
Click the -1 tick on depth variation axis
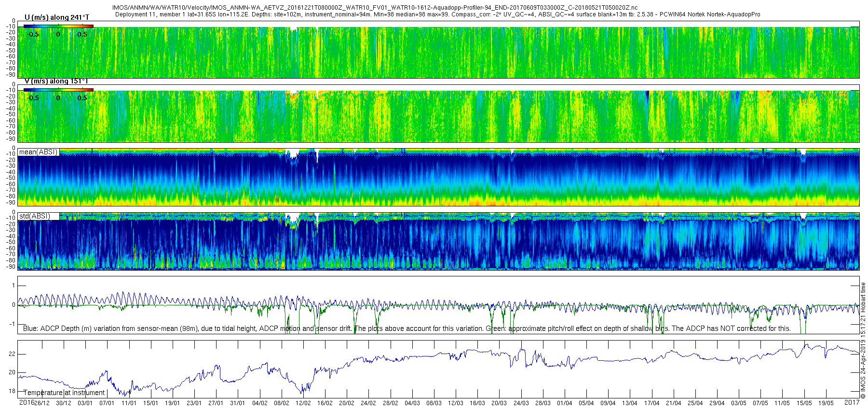tap(12, 324)
